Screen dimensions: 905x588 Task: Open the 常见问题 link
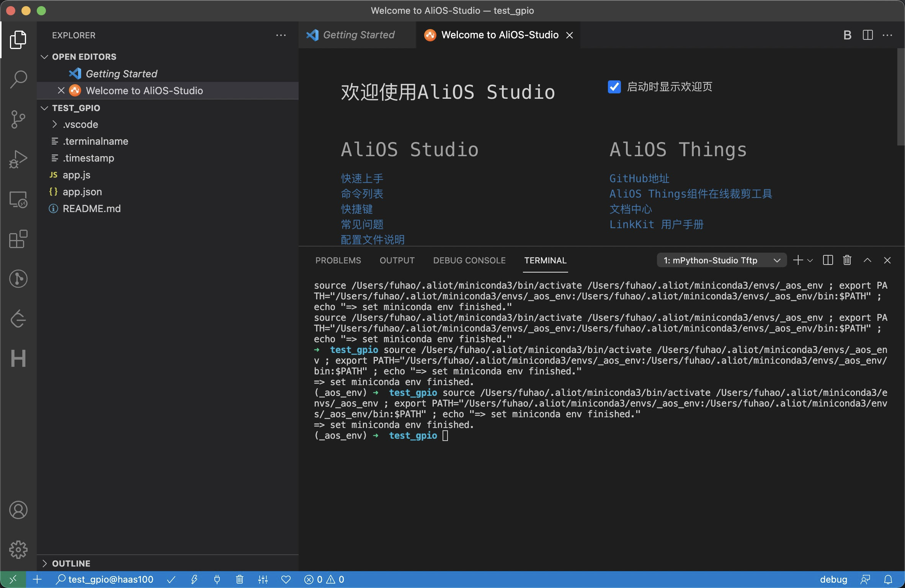click(x=362, y=224)
